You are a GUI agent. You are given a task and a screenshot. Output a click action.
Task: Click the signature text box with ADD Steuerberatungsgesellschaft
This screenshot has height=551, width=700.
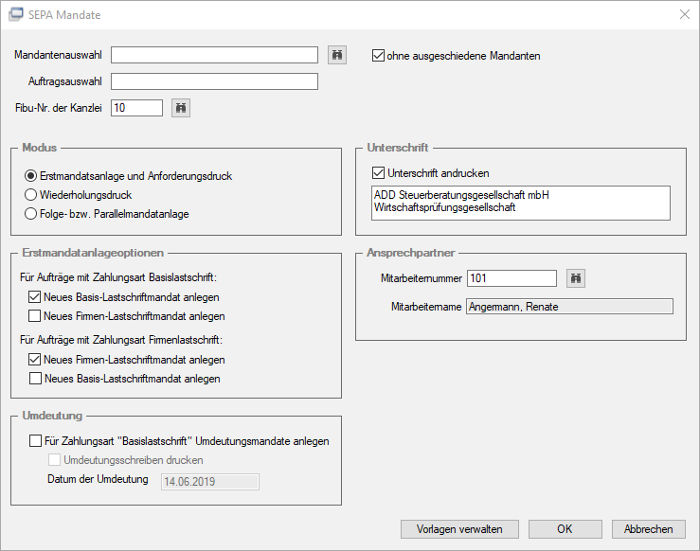521,203
